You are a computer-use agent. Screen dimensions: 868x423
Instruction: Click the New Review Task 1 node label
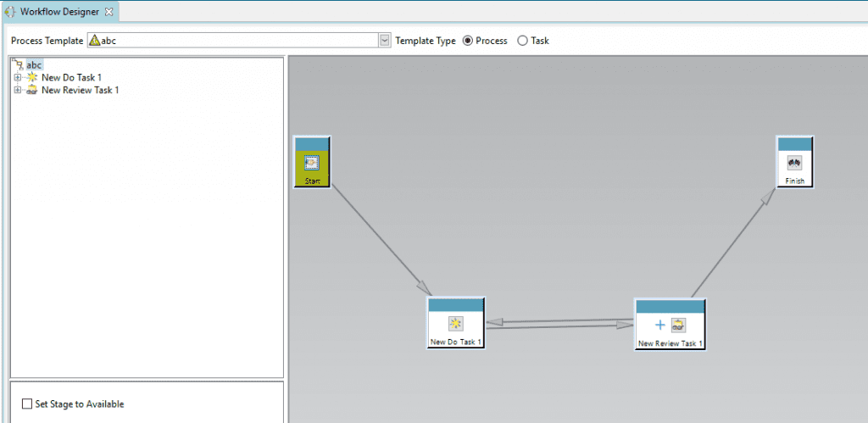[670, 344]
